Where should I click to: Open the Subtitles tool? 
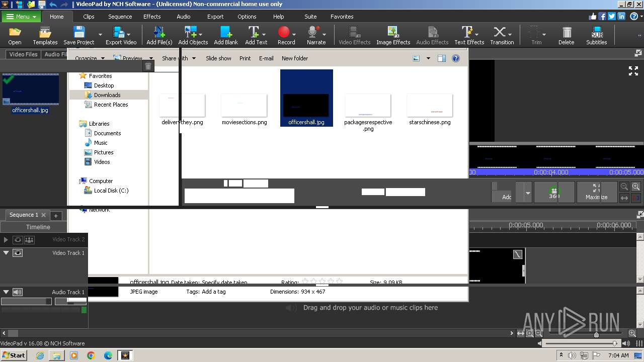[596, 35]
